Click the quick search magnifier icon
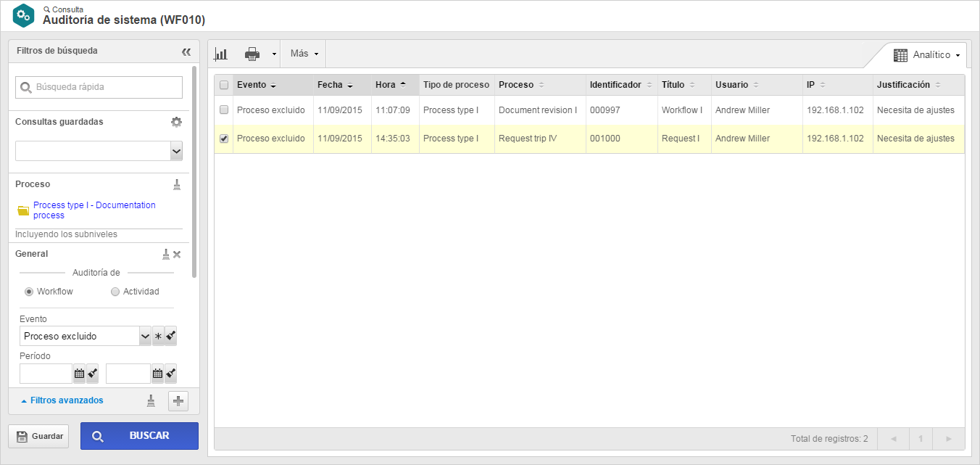Image resolution: width=980 pixels, height=465 pixels. pyautogui.click(x=26, y=87)
